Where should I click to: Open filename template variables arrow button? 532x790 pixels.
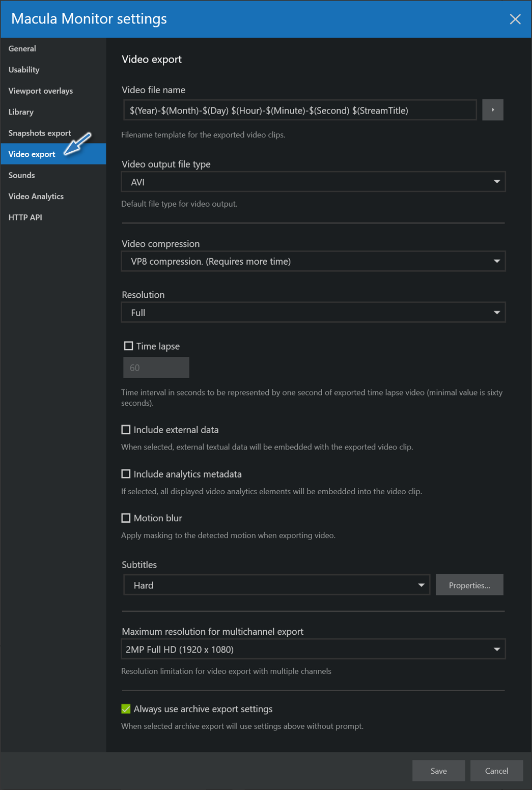[492, 110]
